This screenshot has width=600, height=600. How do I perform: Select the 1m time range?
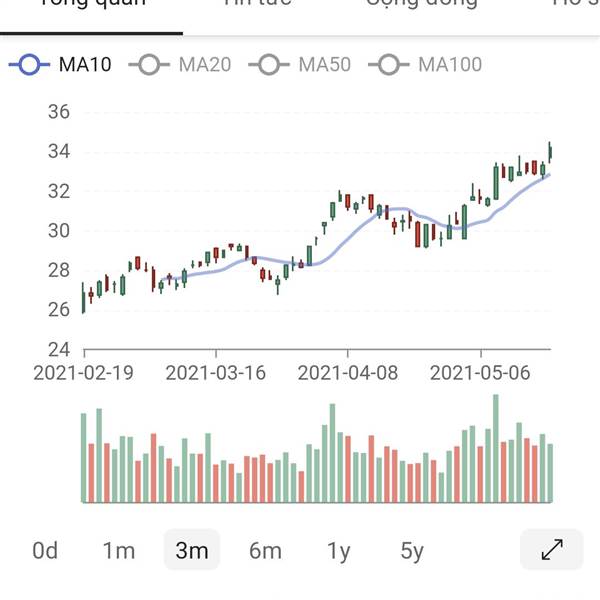pos(119,550)
